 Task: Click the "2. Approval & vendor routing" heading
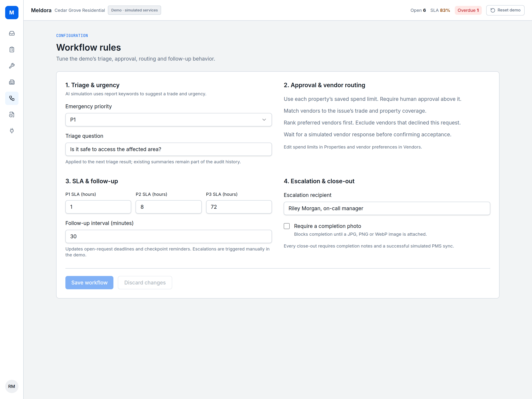click(x=324, y=85)
